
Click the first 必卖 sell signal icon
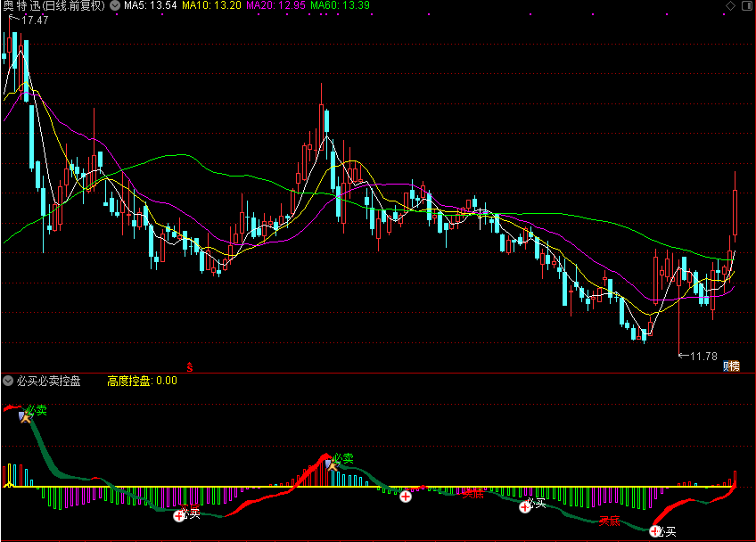(x=27, y=415)
